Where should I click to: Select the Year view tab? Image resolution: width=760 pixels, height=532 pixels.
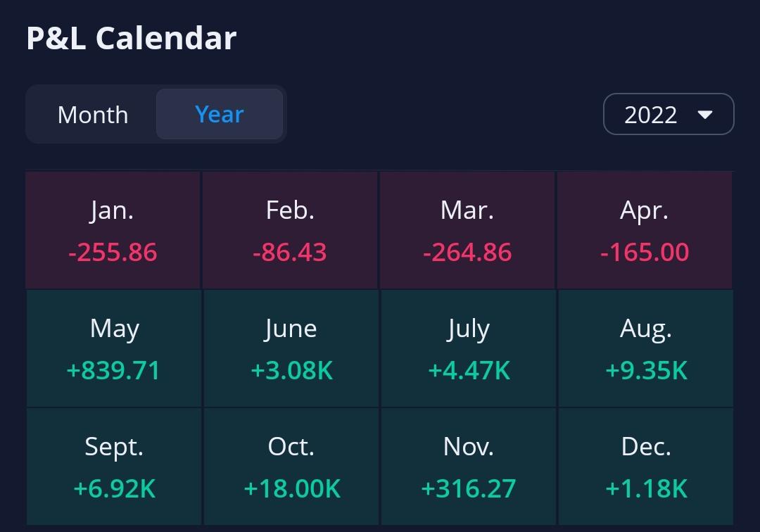220,114
